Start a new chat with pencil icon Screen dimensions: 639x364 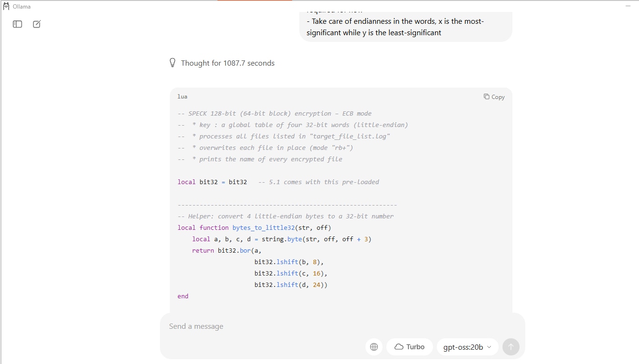37,24
